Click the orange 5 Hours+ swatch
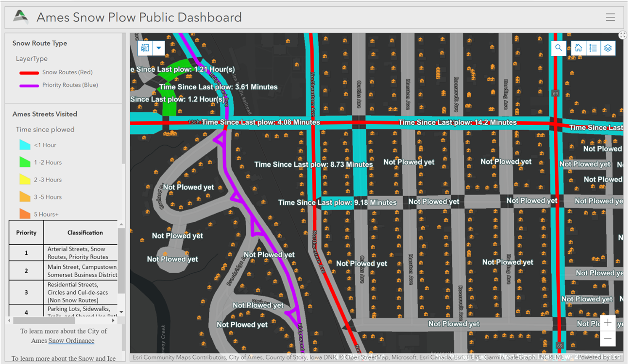Viewport: 630px width, 364px height. tap(25, 214)
